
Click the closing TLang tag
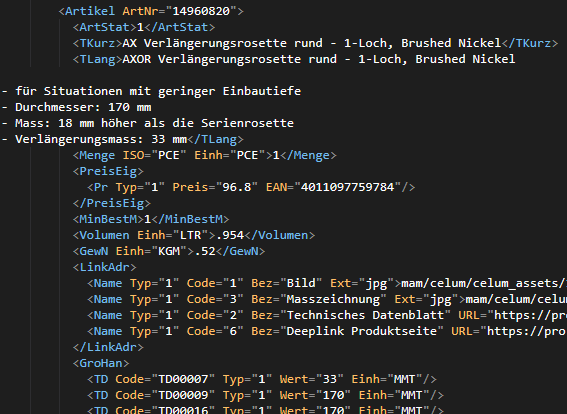coord(215,139)
